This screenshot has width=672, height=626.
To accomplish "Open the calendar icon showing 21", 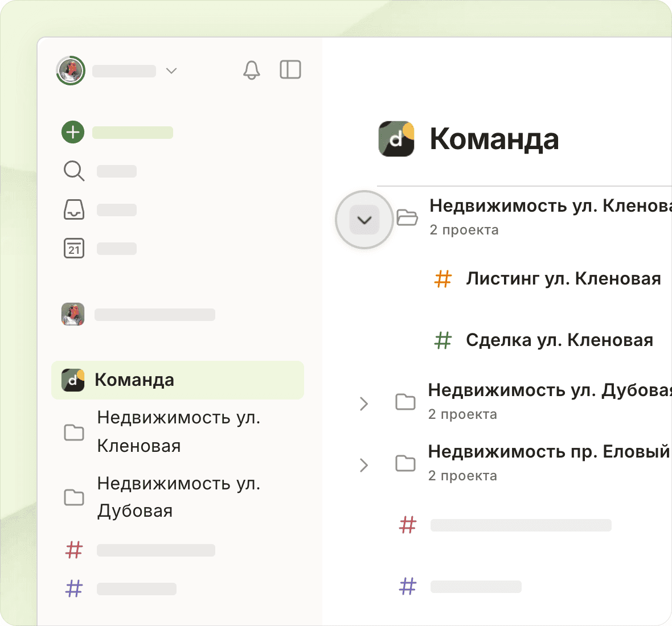I will pos(73,248).
